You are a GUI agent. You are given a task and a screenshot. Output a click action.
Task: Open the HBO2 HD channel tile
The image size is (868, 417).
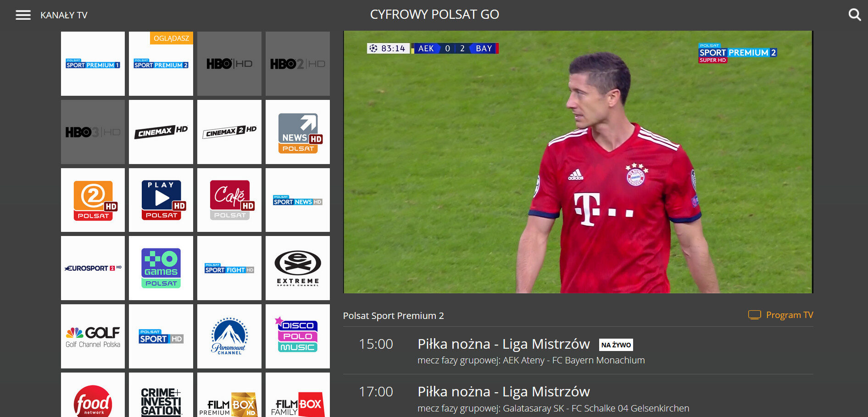(298, 64)
